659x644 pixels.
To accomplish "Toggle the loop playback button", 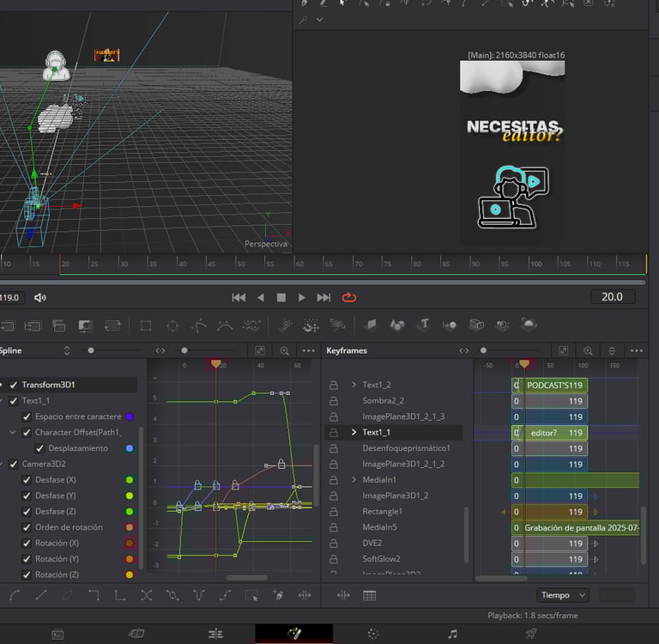I will point(349,297).
